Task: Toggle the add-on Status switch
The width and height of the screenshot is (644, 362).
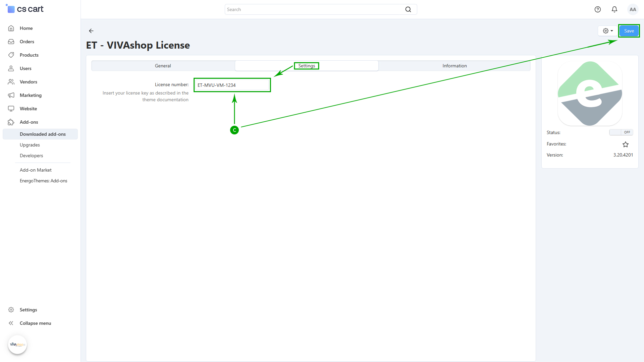Action: click(621, 132)
